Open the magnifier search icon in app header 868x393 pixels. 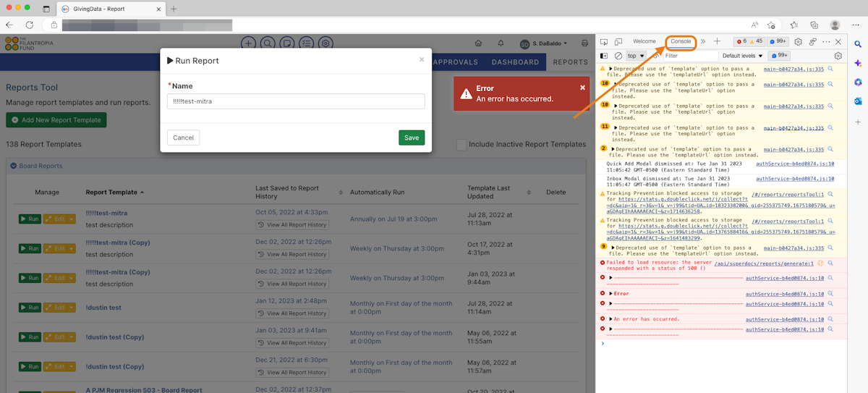point(268,43)
